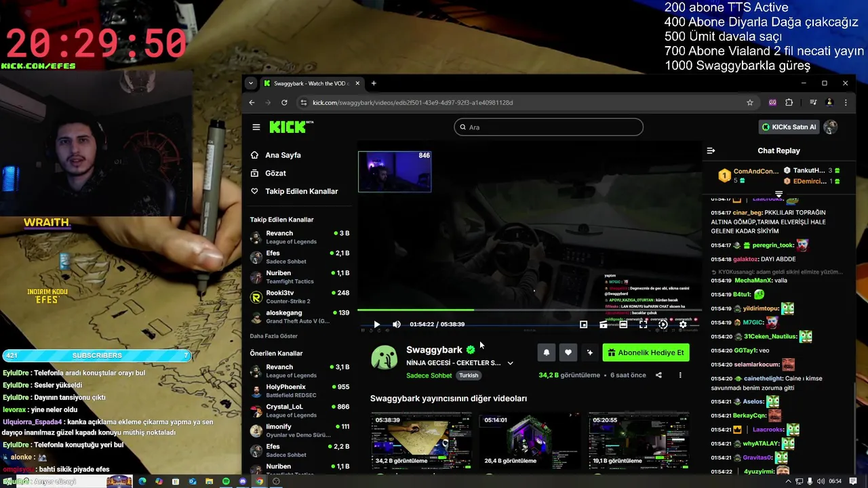This screenshot has height=488, width=868.
Task: Show hidden system tray icons
Action: (788, 481)
